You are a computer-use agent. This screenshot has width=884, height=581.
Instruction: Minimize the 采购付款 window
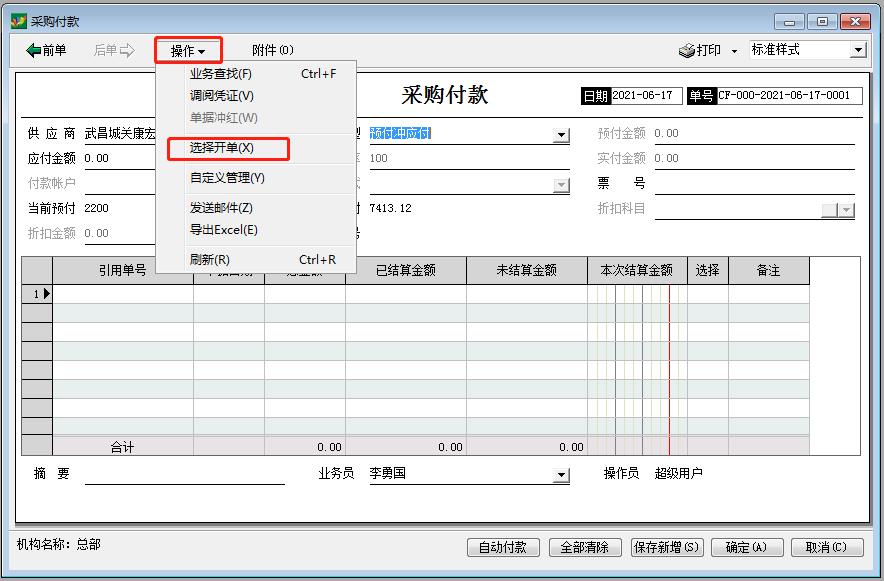tap(789, 22)
